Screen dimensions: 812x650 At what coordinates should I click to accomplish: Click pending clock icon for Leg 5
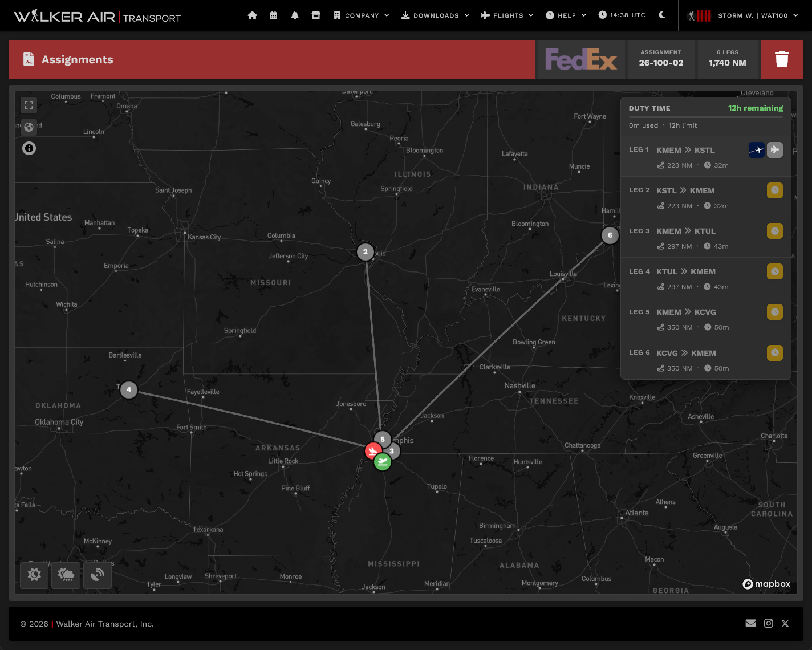[775, 312]
